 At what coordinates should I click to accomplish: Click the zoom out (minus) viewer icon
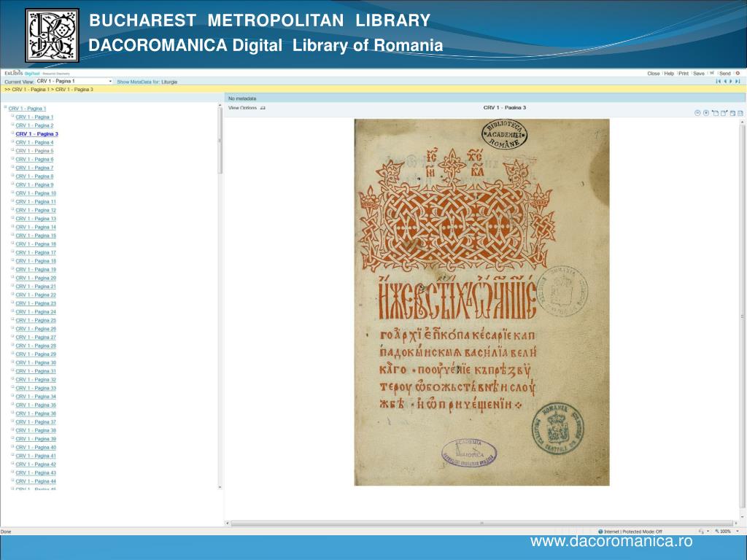click(x=697, y=113)
